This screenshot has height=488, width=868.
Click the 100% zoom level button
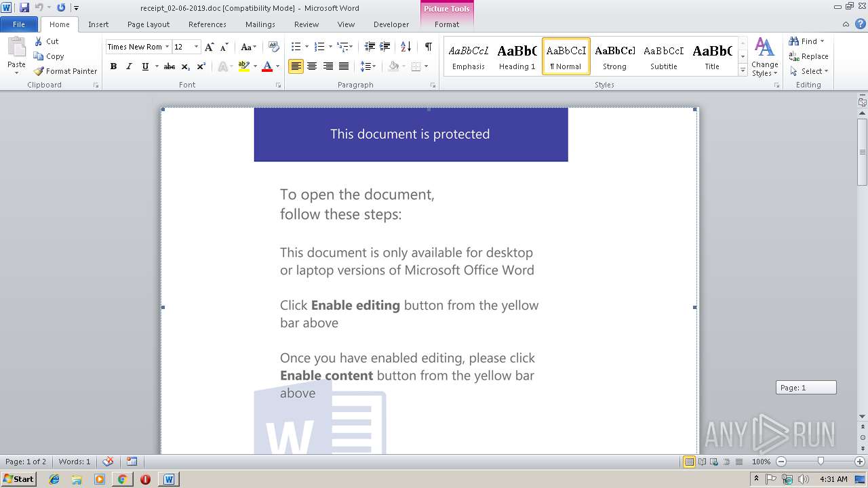coord(761,462)
